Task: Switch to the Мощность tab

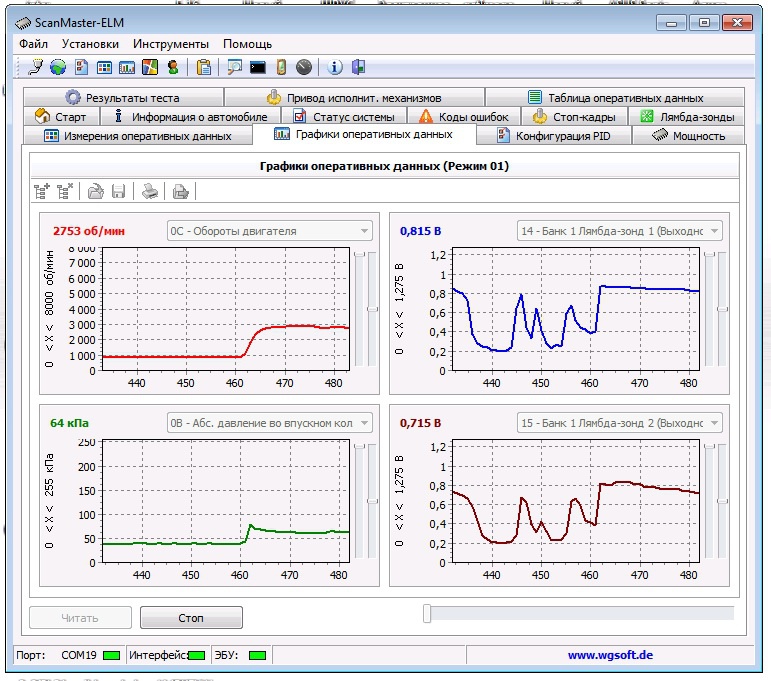Action: coord(688,136)
